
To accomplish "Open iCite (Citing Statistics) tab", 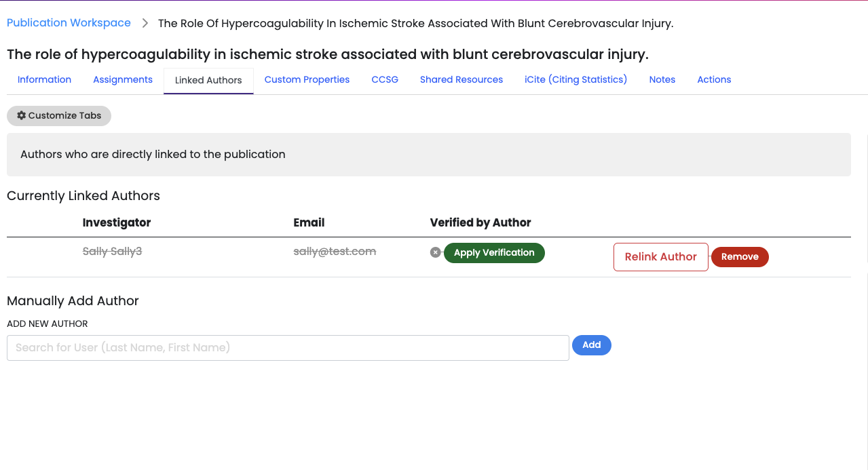I will [x=575, y=80].
